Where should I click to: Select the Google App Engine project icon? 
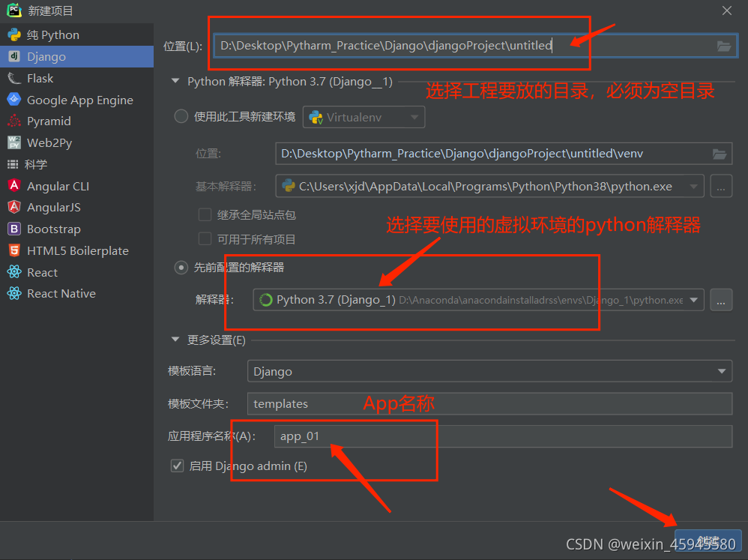pyautogui.click(x=15, y=100)
